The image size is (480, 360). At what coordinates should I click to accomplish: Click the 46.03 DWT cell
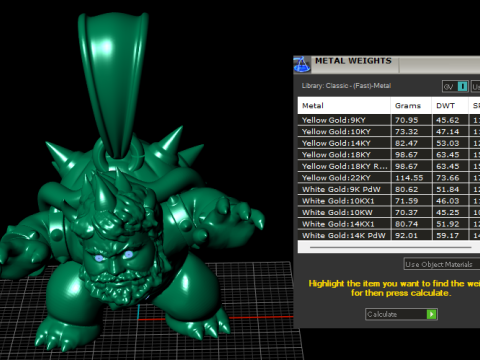pyautogui.click(x=450, y=201)
